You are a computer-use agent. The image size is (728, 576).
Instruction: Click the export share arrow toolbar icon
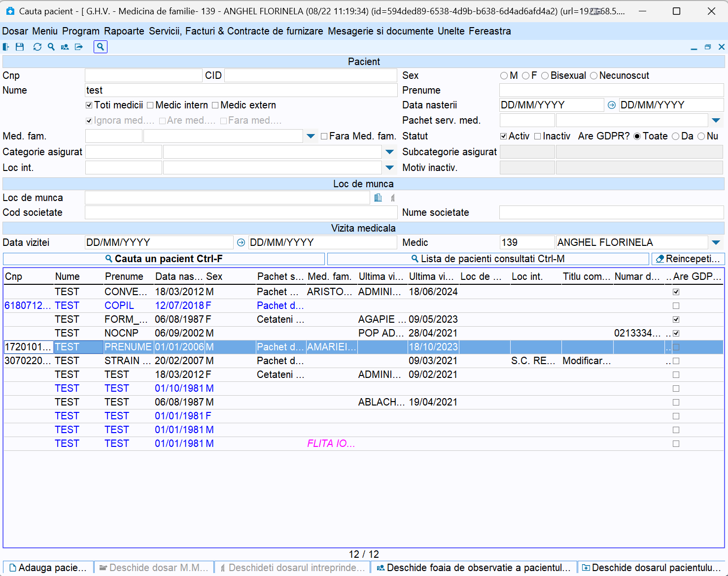point(79,47)
